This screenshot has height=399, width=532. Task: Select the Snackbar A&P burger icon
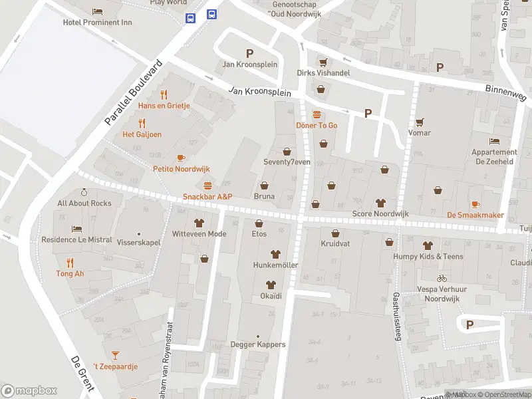(x=207, y=186)
